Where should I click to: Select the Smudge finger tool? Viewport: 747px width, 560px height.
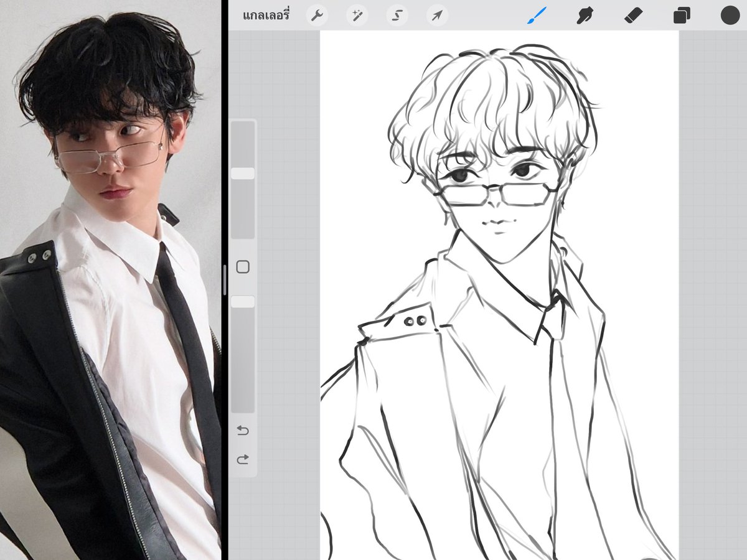[585, 15]
